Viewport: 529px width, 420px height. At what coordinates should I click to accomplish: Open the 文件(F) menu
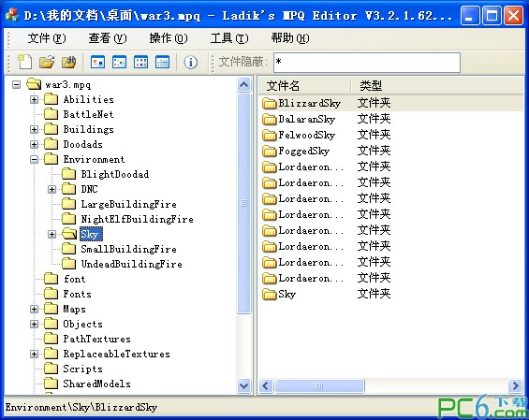click(x=47, y=38)
